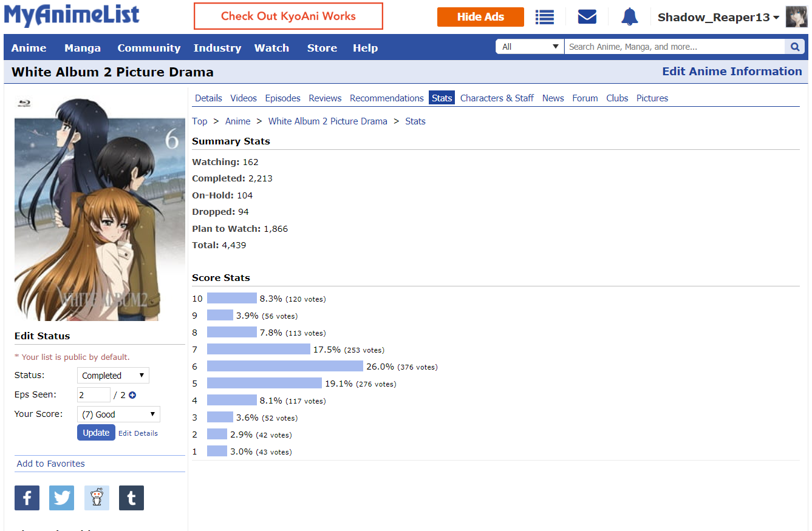
Task: Switch to the Characters & Staff tab
Action: click(x=497, y=98)
